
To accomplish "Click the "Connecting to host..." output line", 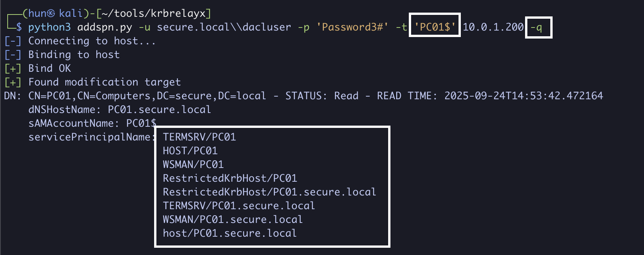I will tap(92, 41).
